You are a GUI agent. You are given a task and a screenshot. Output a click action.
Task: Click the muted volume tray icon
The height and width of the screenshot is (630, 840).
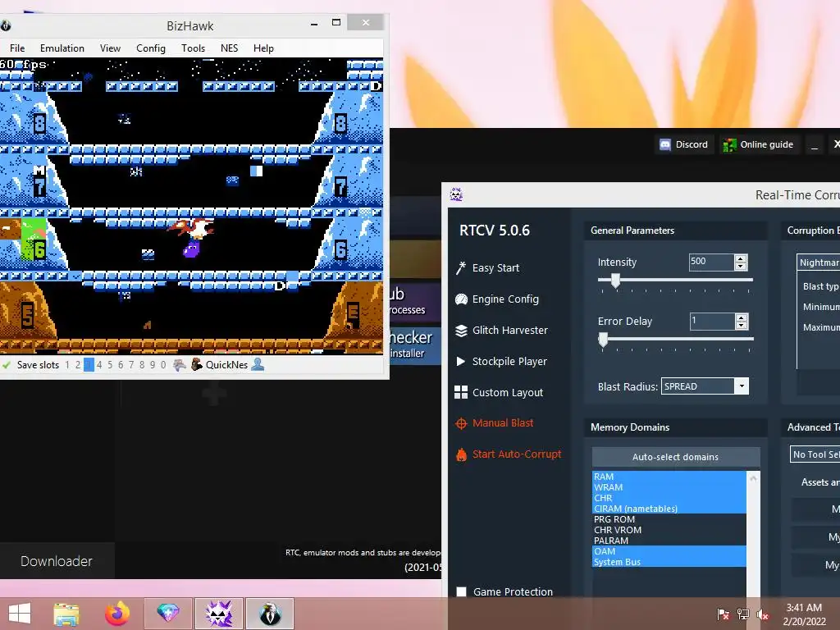pos(762,614)
